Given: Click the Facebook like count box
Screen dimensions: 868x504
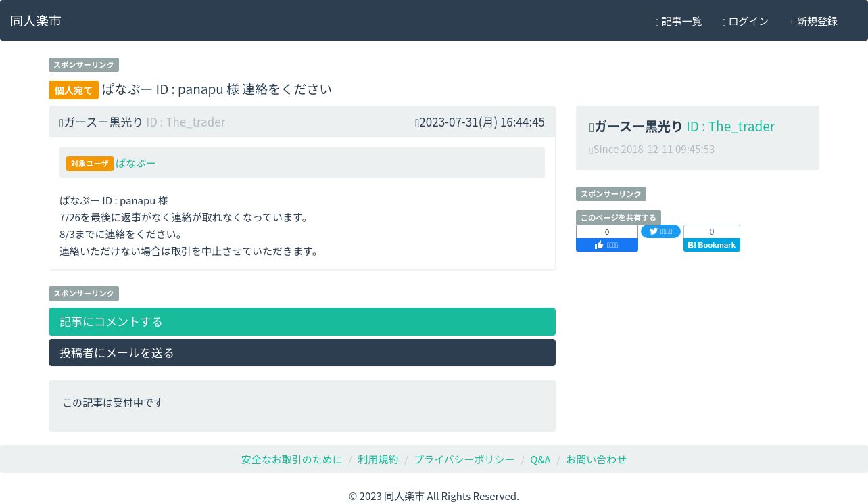Looking at the screenshot, I should coord(607,232).
